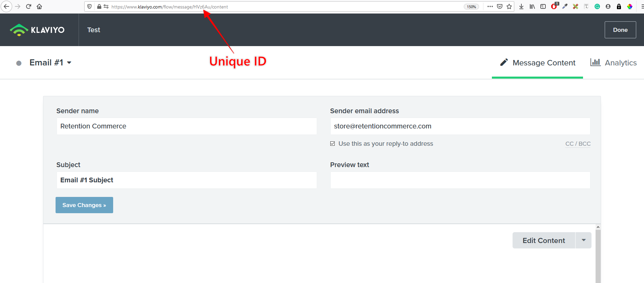Click the content preview scrollbar track
Viewport: 644px width, 283px height.
click(x=598, y=256)
